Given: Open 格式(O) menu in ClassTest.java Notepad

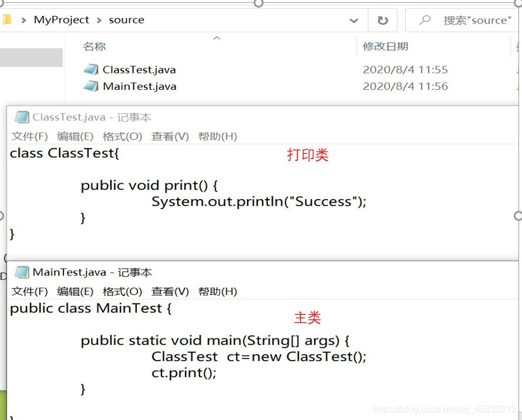Looking at the screenshot, I should coord(123,136).
